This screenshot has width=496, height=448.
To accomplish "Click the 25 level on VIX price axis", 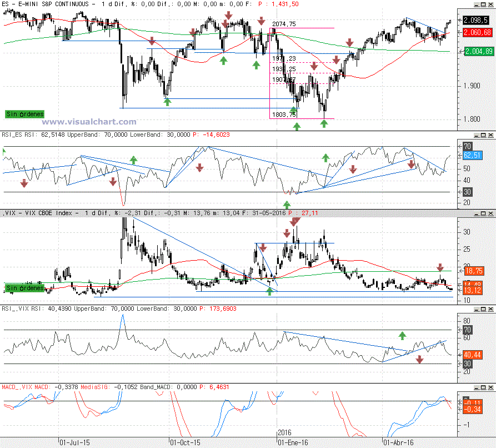I will click(467, 250).
